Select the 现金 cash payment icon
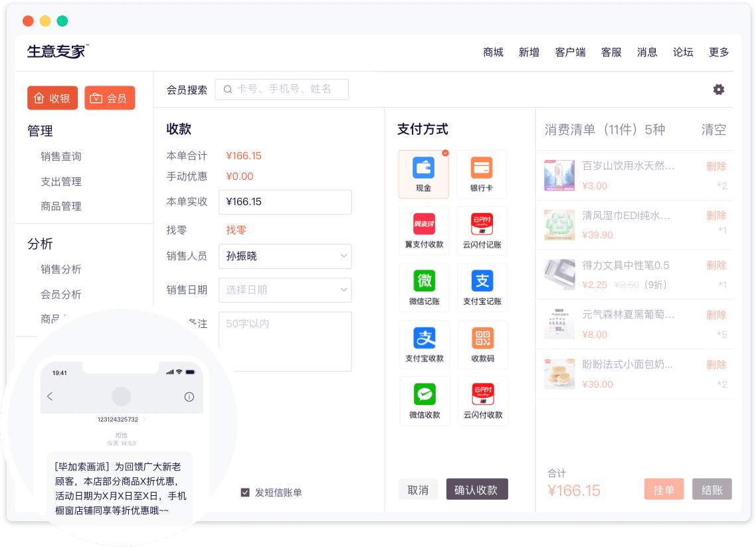The image size is (756, 547). (x=424, y=174)
